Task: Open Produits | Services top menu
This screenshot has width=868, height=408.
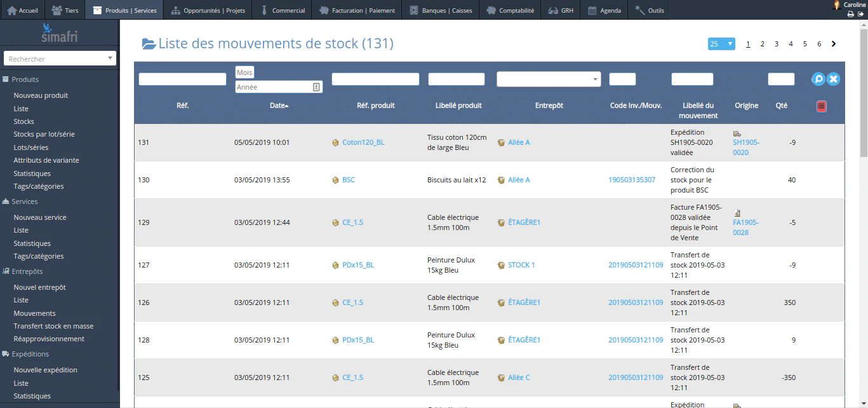Action: (x=124, y=10)
